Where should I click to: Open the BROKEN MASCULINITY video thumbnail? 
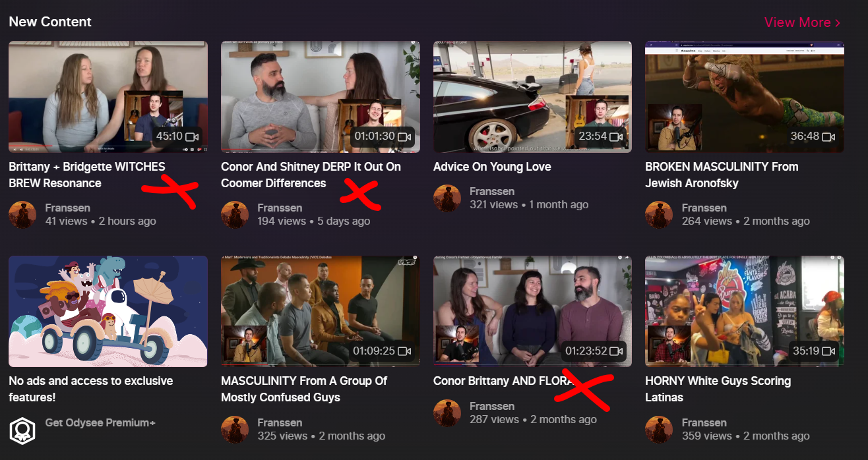pos(745,97)
